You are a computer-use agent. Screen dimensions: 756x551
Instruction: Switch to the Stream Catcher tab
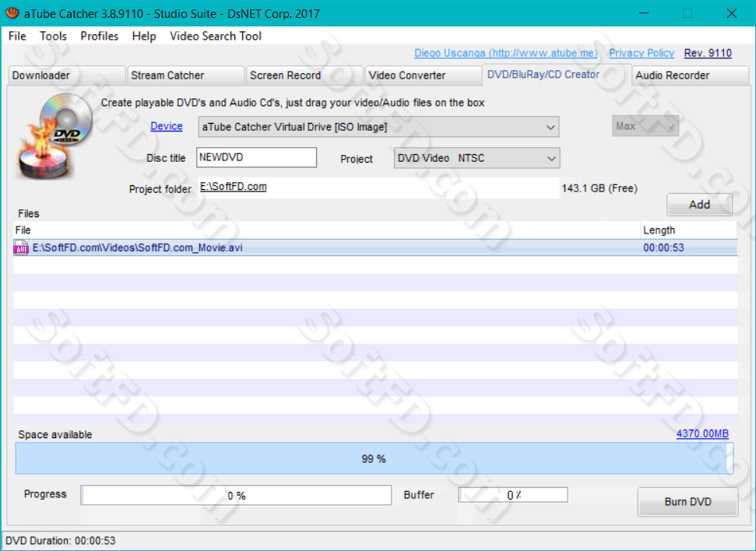pyautogui.click(x=185, y=75)
